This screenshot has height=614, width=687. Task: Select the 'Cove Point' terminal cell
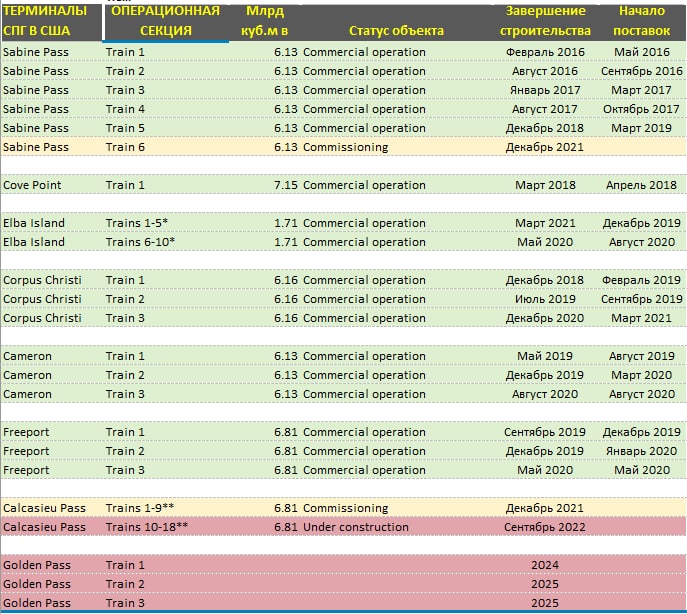pyautogui.click(x=32, y=185)
